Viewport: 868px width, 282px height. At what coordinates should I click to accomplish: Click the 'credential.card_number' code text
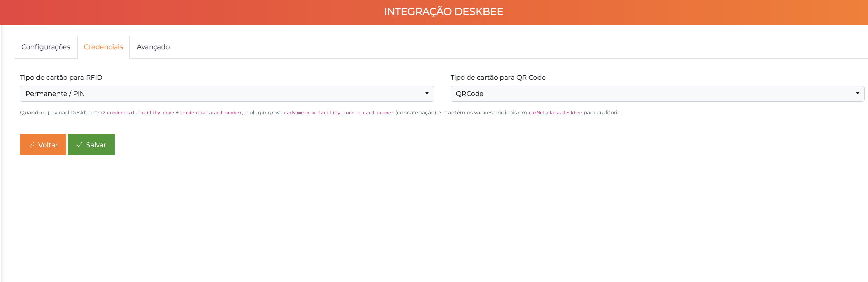(x=211, y=113)
